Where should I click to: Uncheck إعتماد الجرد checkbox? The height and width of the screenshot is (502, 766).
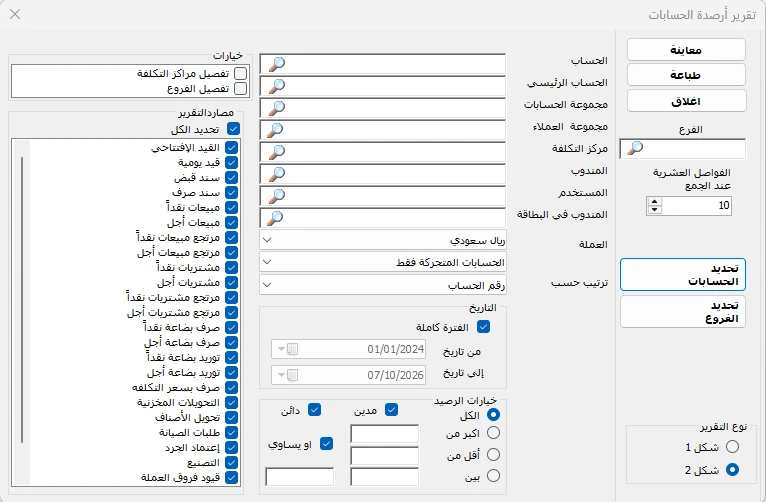pyautogui.click(x=232, y=447)
